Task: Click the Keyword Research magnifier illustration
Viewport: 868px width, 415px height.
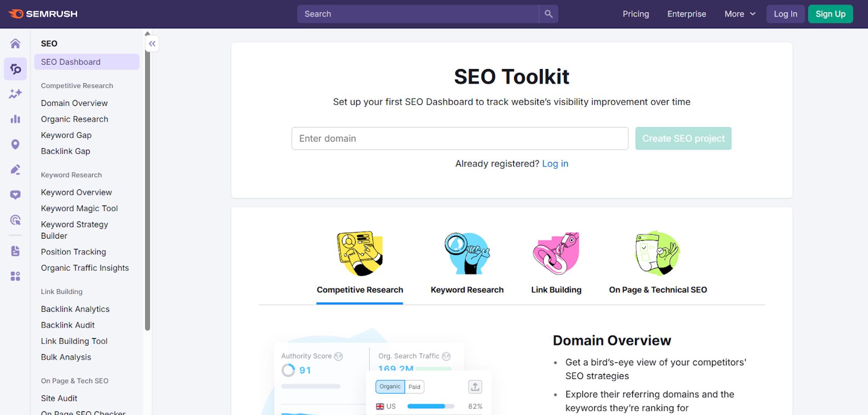Action: (467, 253)
